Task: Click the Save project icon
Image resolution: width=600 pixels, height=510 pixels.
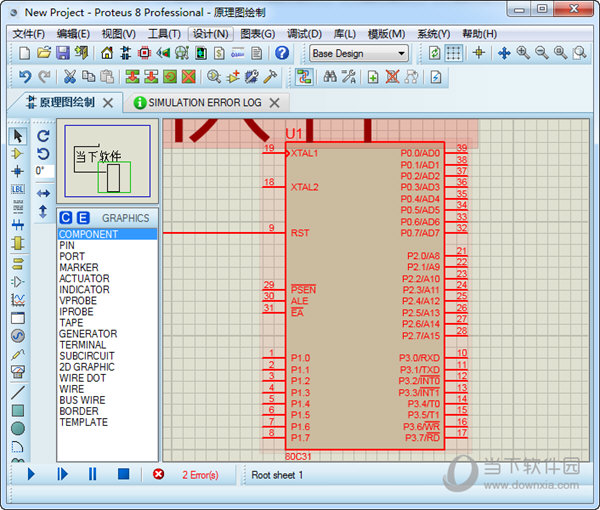Action: point(63,53)
